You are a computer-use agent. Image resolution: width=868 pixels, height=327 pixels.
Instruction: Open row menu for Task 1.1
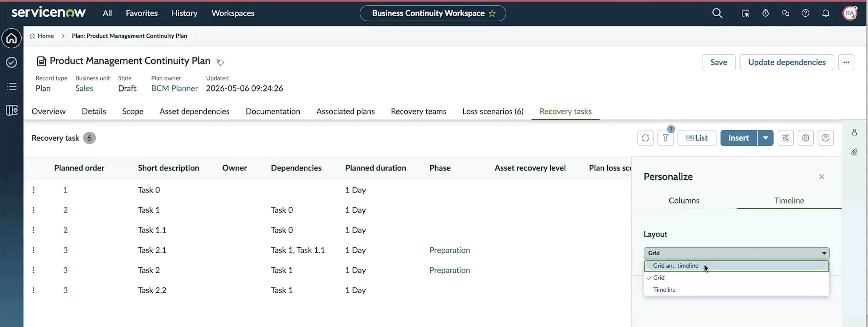coord(33,230)
